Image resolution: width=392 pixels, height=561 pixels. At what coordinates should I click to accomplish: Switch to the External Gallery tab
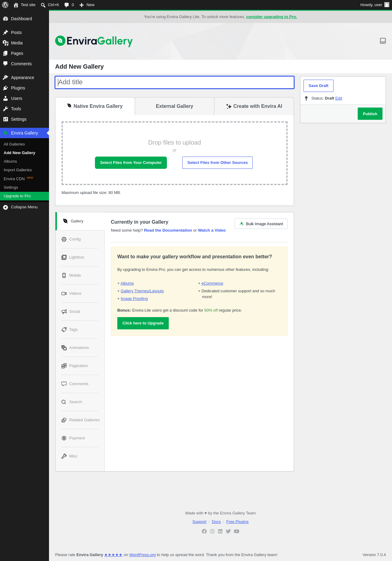point(175,106)
